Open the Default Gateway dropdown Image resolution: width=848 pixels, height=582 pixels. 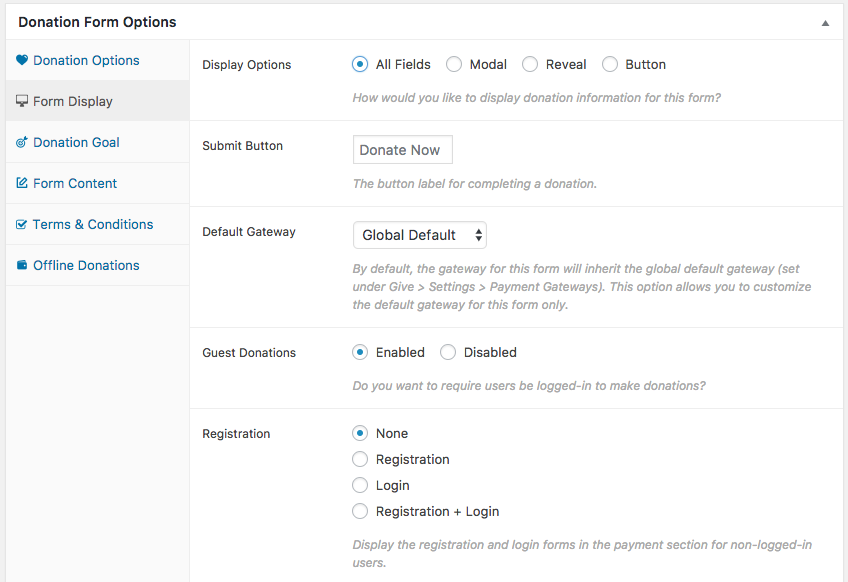tap(419, 235)
